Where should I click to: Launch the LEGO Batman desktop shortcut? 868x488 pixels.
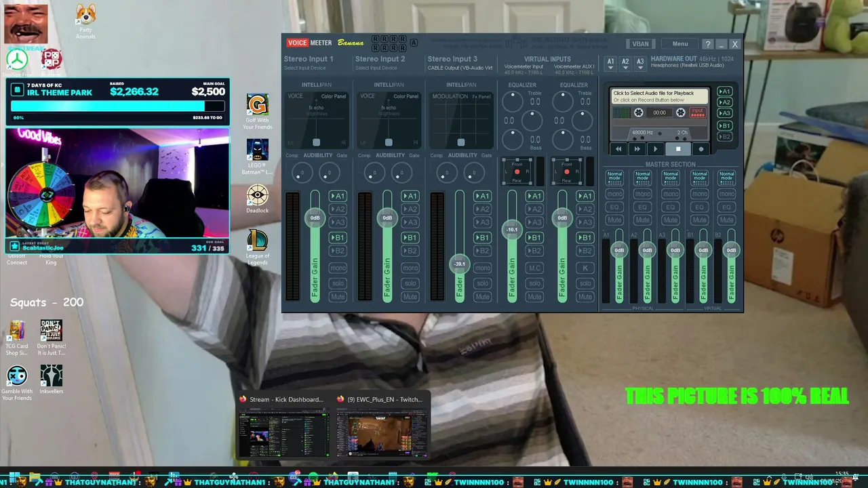point(257,157)
